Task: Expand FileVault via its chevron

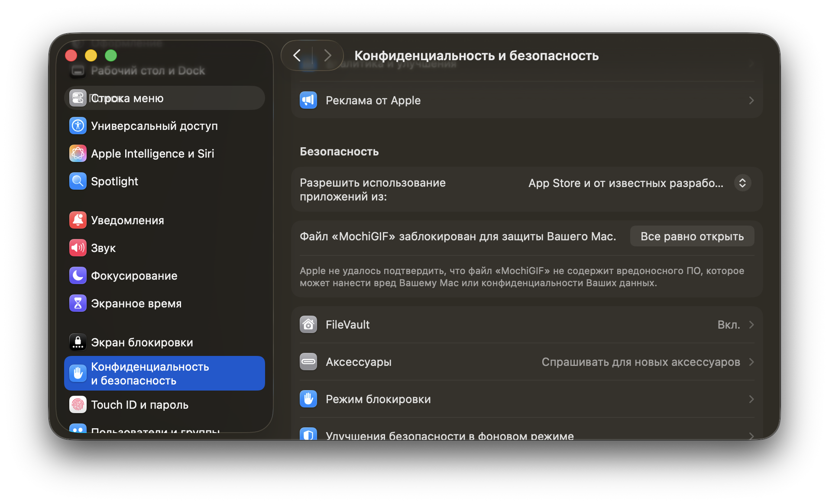Action: click(x=751, y=325)
